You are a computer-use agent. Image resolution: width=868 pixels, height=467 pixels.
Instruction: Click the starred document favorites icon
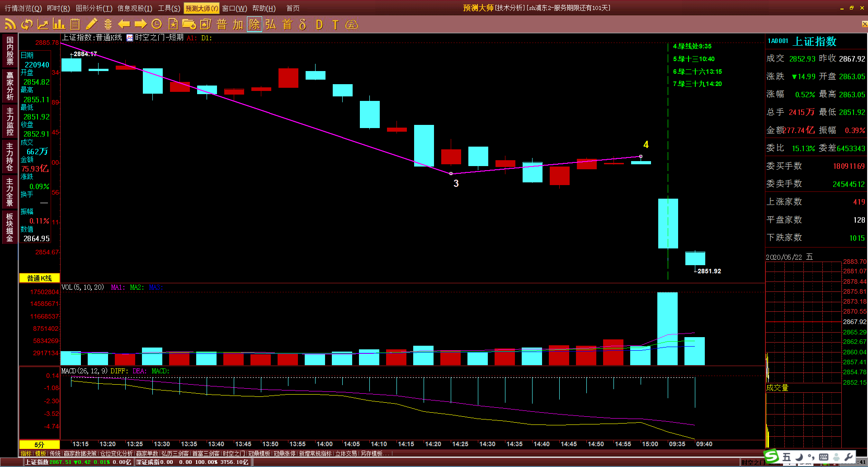(173, 24)
